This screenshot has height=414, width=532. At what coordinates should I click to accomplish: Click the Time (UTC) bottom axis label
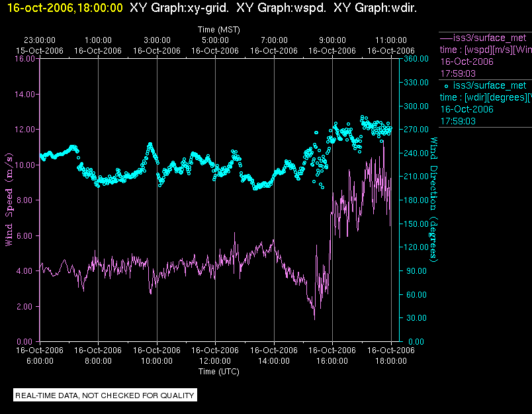click(219, 372)
